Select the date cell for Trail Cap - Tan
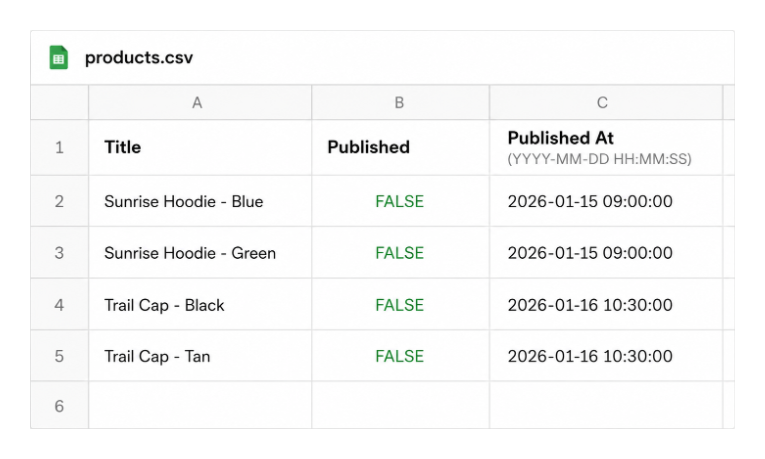Screen dimensions: 765x459 pyautogui.click(x=606, y=356)
